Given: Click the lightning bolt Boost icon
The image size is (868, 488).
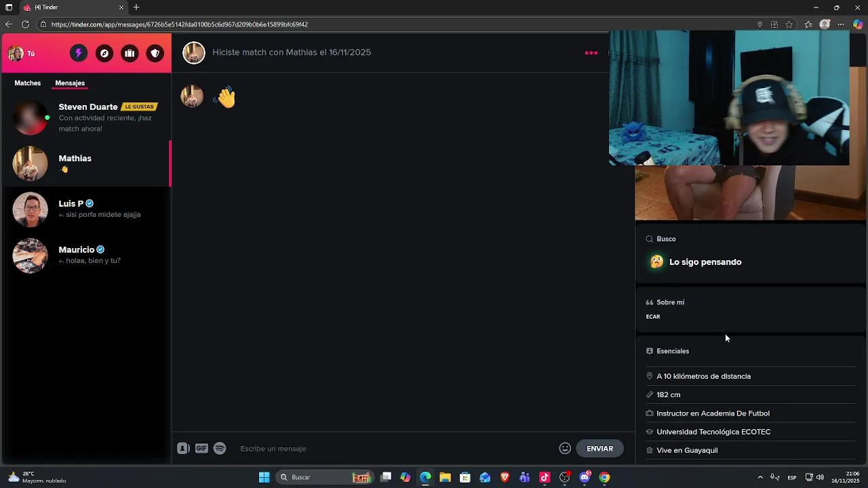Looking at the screenshot, I should pos(79,54).
